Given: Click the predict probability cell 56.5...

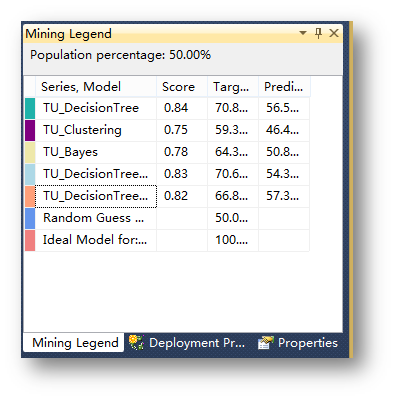Looking at the screenshot, I should [284, 108].
